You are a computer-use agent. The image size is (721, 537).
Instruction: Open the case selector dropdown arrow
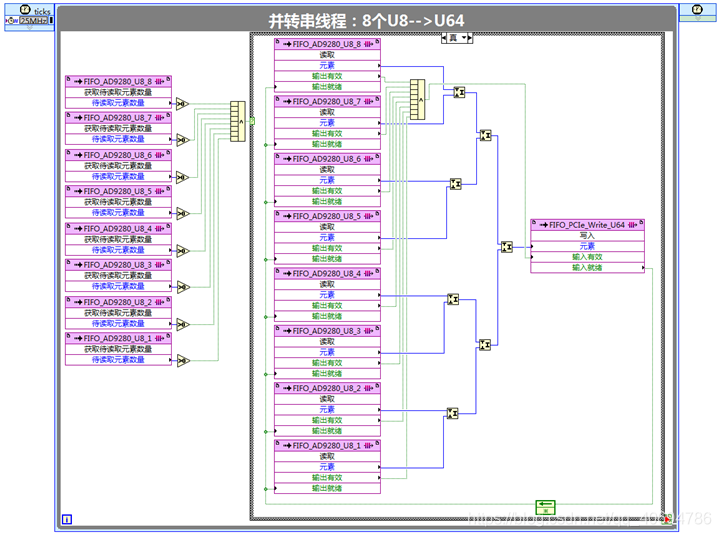tap(464, 38)
